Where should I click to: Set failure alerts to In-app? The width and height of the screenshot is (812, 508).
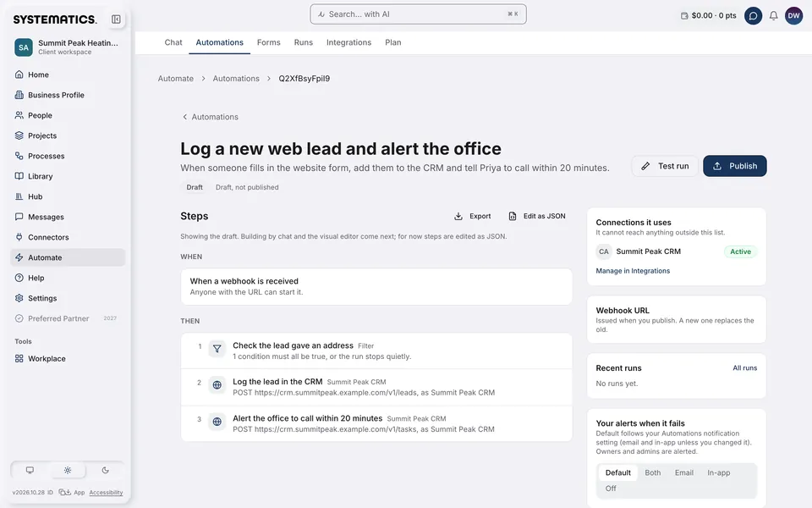tap(719, 472)
